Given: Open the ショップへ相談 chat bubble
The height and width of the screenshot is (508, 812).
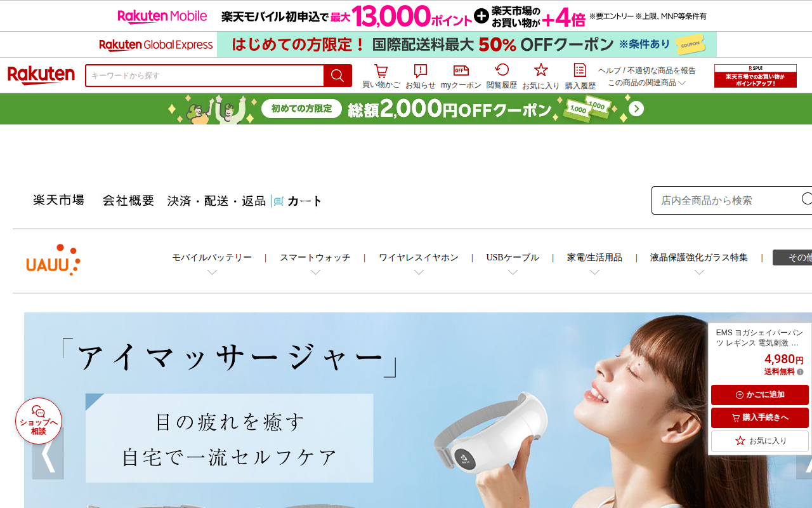Looking at the screenshot, I should pyautogui.click(x=39, y=421).
